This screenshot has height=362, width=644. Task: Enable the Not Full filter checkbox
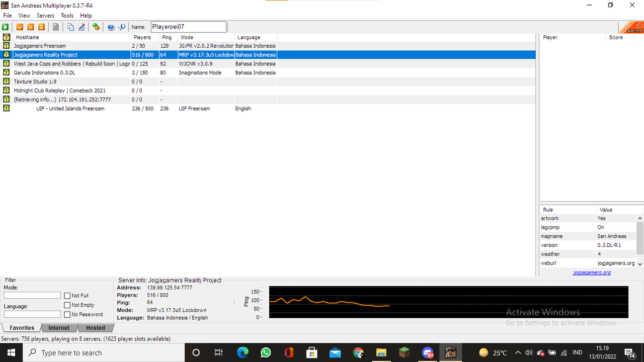67,296
